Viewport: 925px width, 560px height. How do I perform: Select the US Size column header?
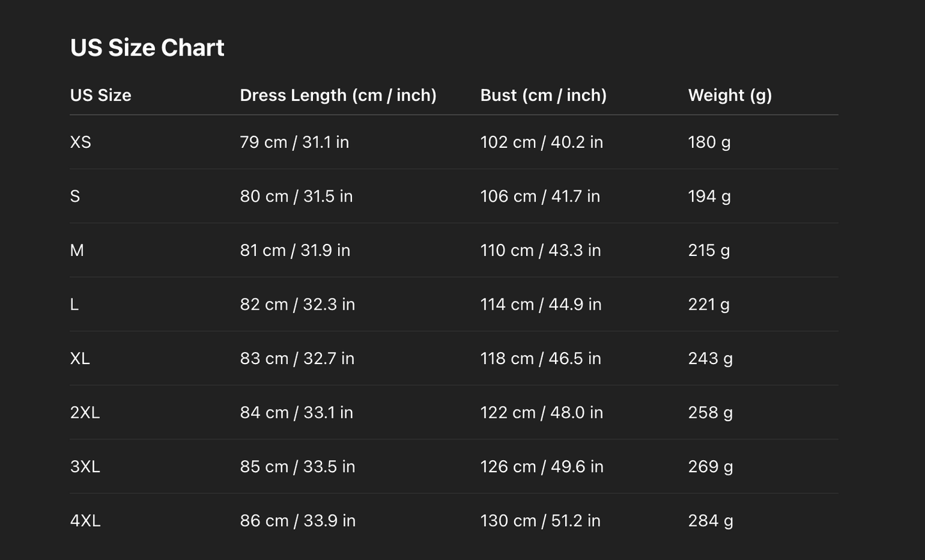(x=101, y=95)
